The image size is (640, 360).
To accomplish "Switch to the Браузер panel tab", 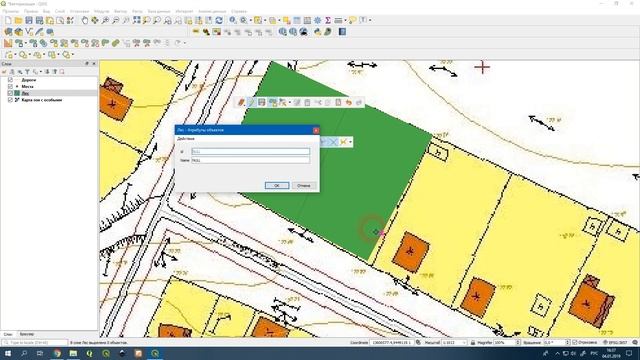I will coord(27,334).
